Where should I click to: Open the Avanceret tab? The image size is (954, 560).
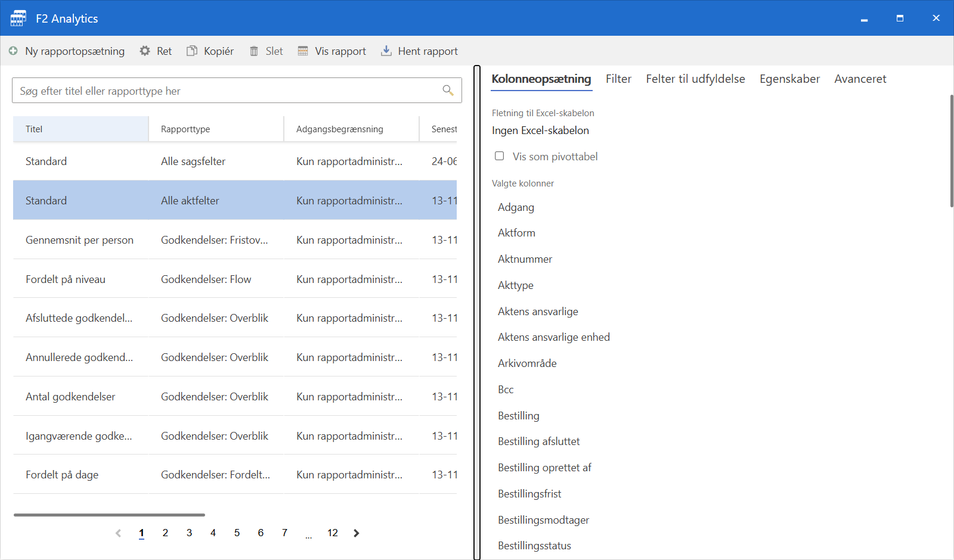pos(860,79)
